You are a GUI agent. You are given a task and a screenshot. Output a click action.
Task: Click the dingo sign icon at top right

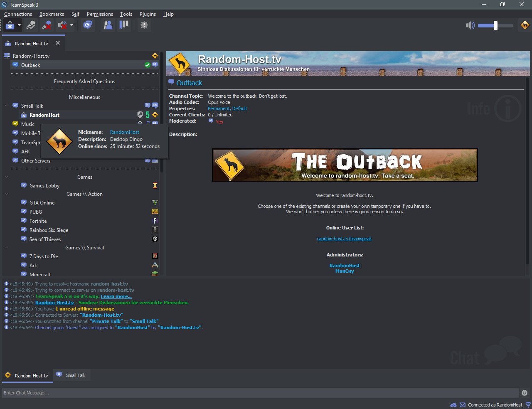pyautogui.click(x=525, y=25)
